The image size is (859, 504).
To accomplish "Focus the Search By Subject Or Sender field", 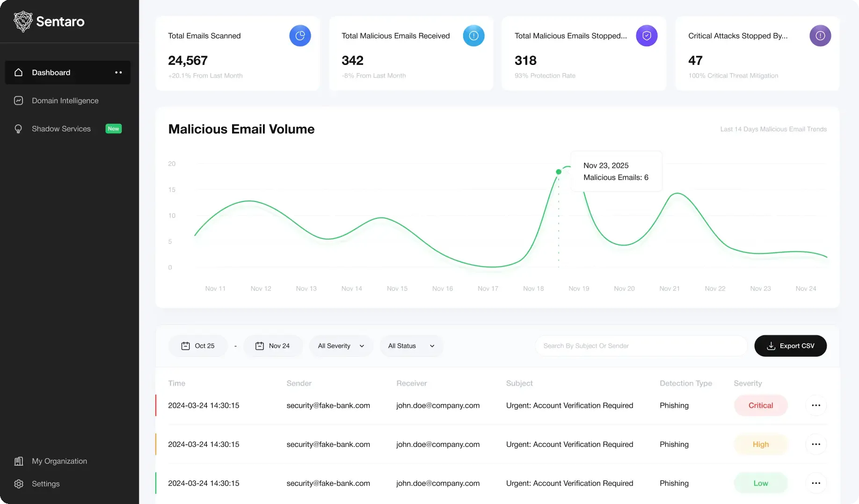I will [x=641, y=346].
